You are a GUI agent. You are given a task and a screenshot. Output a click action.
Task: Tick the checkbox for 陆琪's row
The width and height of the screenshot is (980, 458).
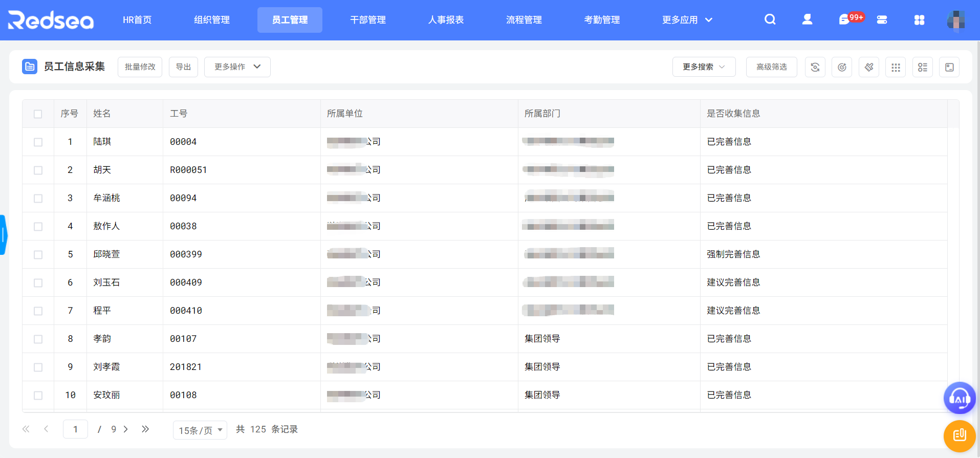[x=38, y=142]
